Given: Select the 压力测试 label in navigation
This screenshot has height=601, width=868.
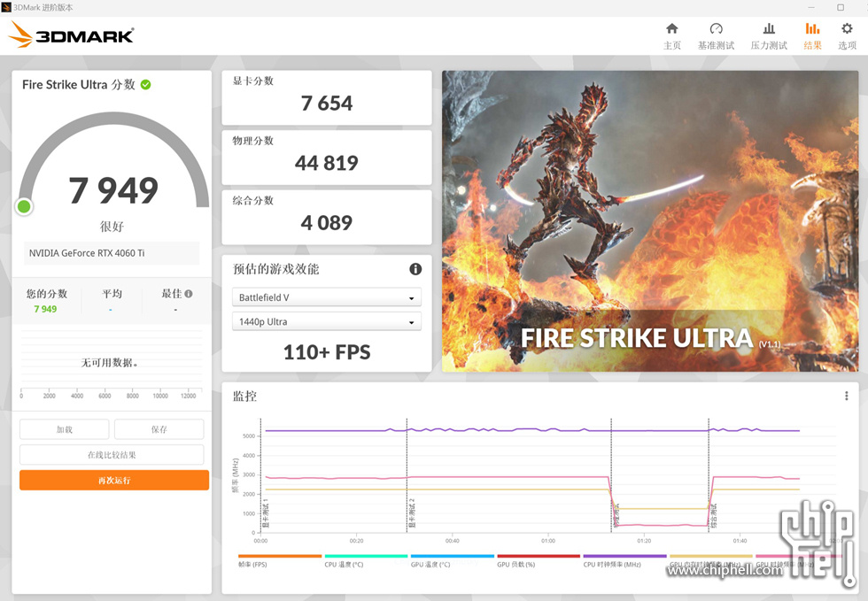Looking at the screenshot, I should pos(769,45).
